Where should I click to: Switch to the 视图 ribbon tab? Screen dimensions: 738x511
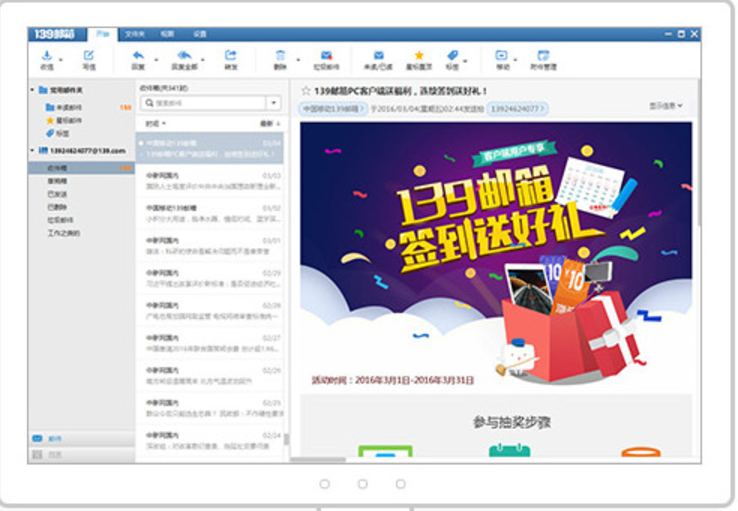168,34
